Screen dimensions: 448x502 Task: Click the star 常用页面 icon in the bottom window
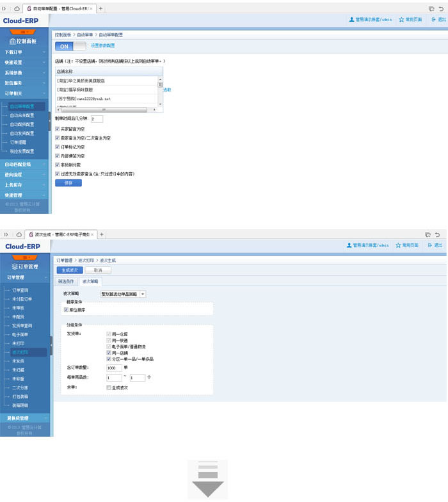(x=398, y=245)
